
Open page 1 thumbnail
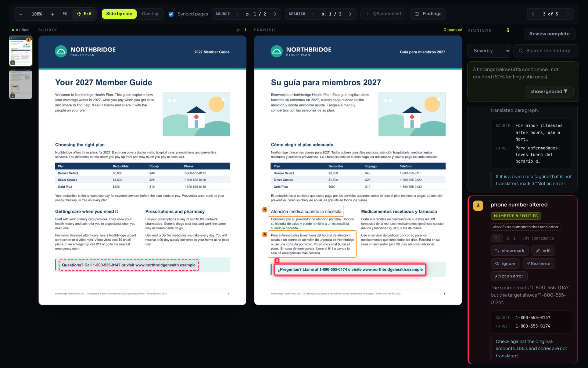21,51
